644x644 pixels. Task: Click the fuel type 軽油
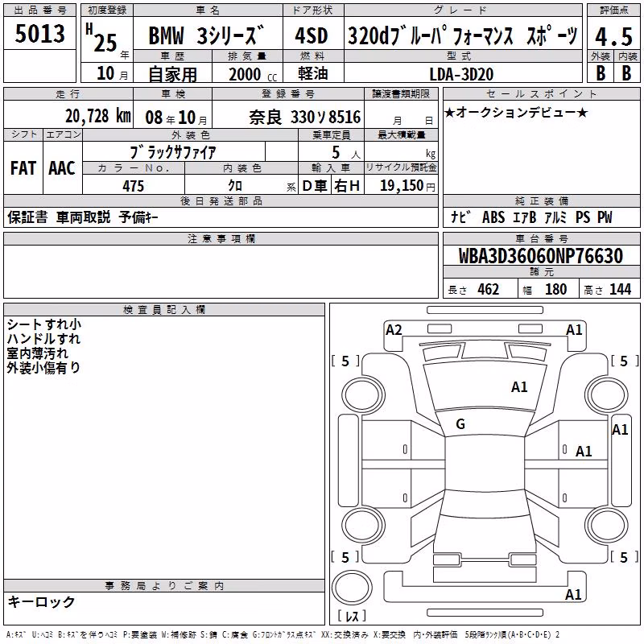[x=313, y=73]
